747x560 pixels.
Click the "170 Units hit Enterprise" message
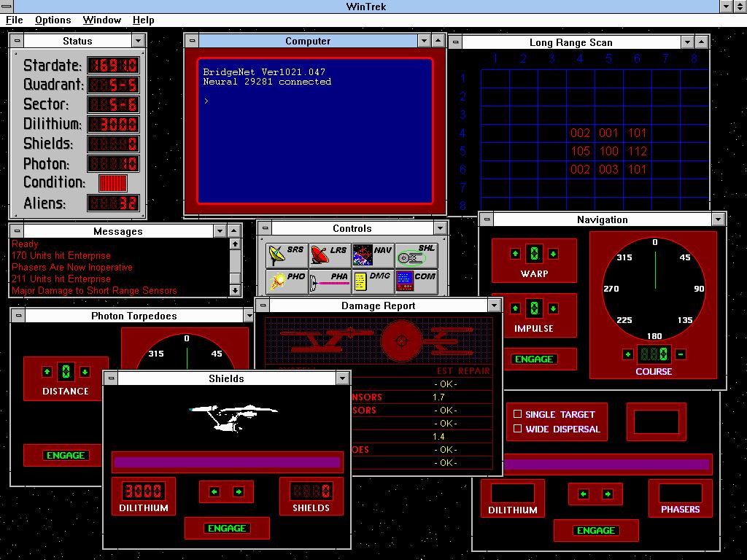click(x=61, y=256)
